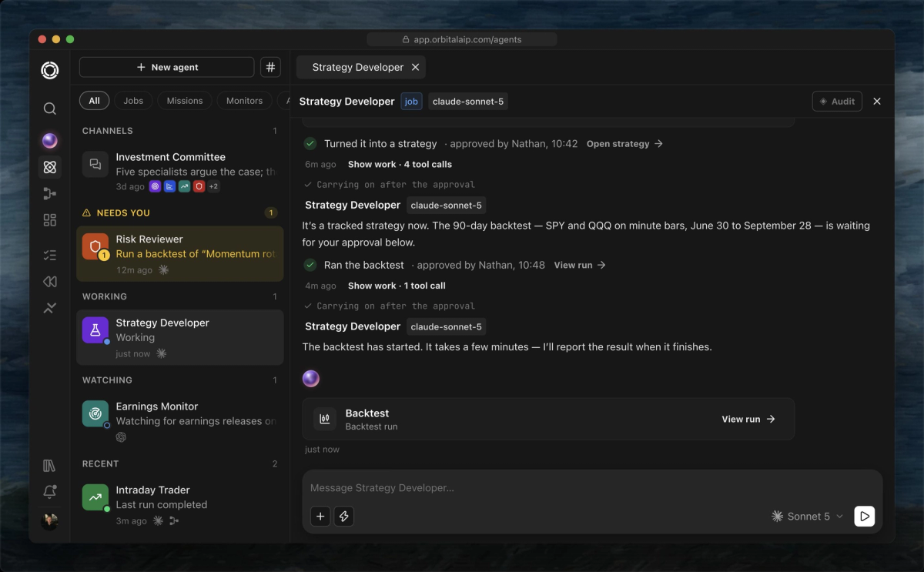Click the user avatar in sidebar
The image size is (924, 572).
pos(49,521)
